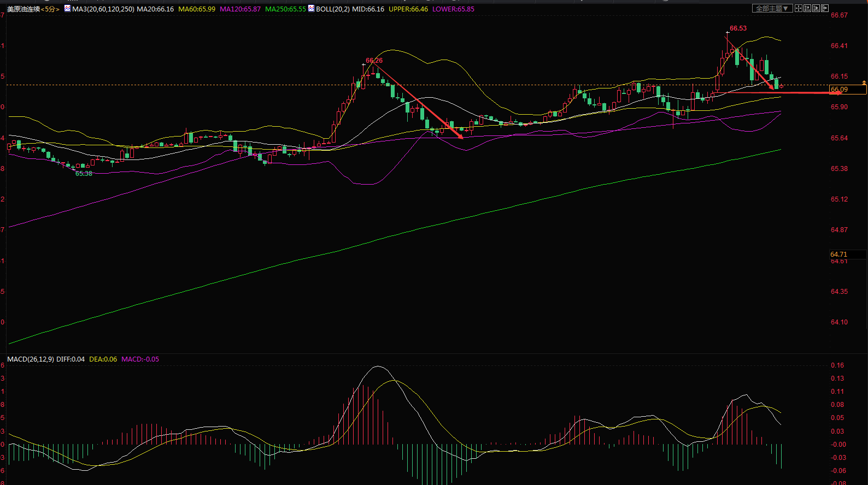
Task: Open the 全部主题 theme dropdown
Action: 772,8
